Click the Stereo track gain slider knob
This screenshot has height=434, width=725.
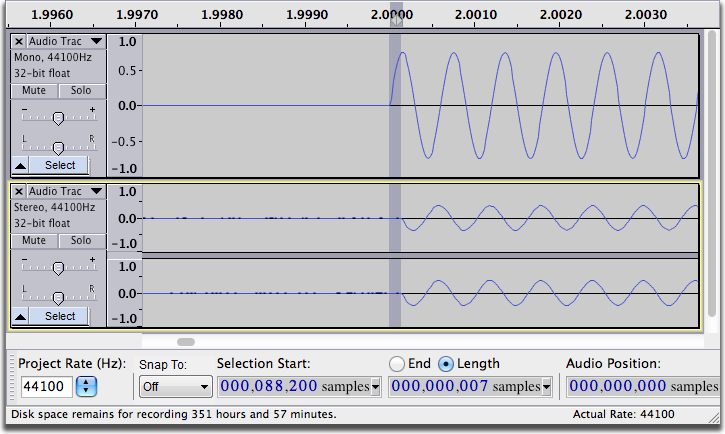point(58,269)
